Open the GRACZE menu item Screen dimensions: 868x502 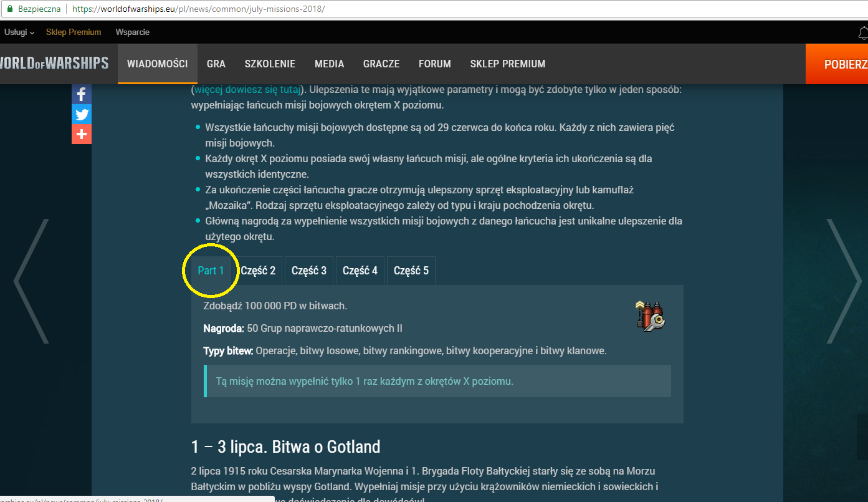pyautogui.click(x=381, y=64)
